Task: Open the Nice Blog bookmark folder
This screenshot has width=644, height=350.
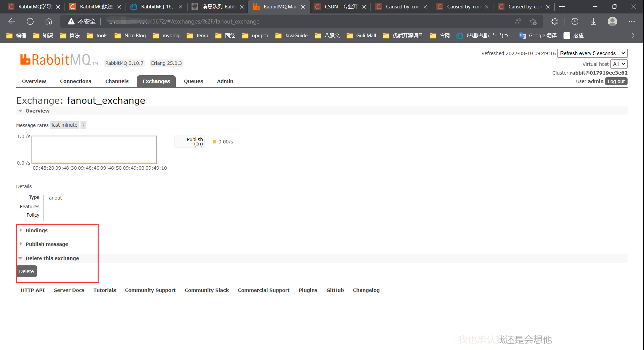Action: [130, 35]
